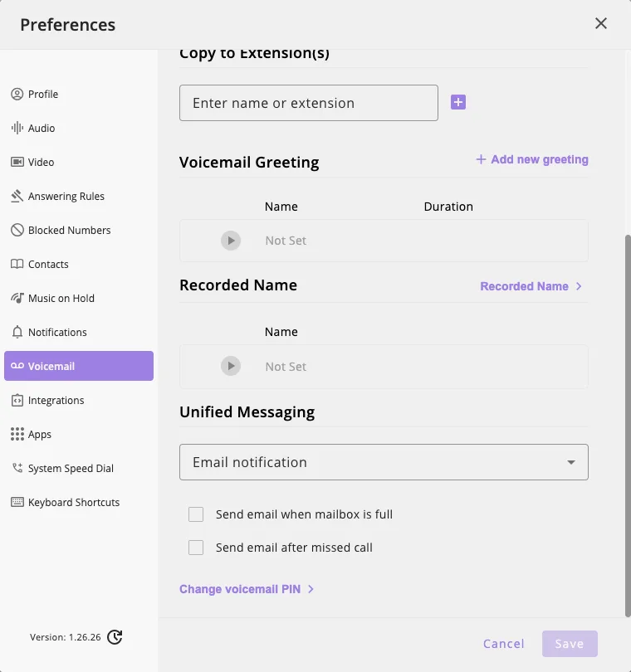Click the Answering Rules gavel icon
This screenshot has height=672, width=631.
tap(17, 197)
